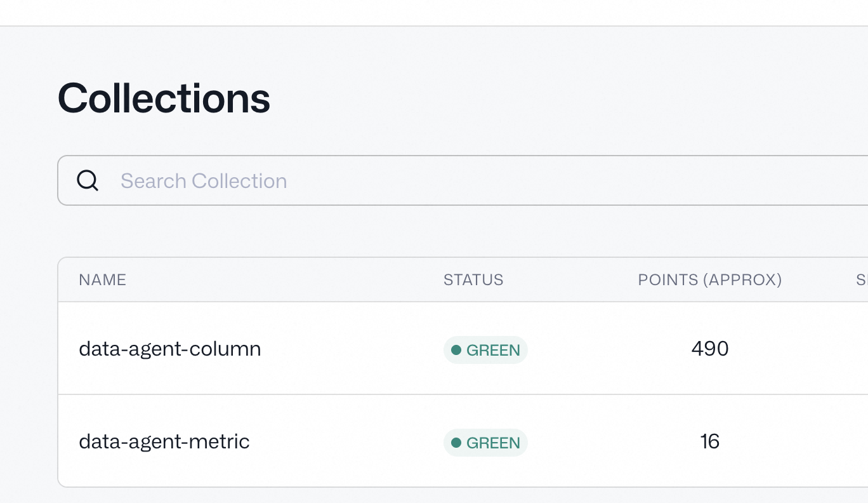Click the magnifier search icon

tap(88, 181)
